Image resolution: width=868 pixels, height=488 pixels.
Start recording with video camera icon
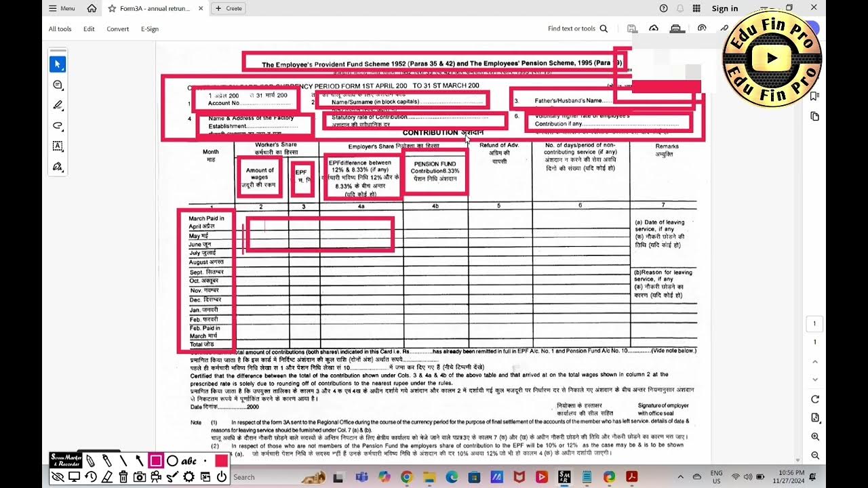click(x=156, y=477)
